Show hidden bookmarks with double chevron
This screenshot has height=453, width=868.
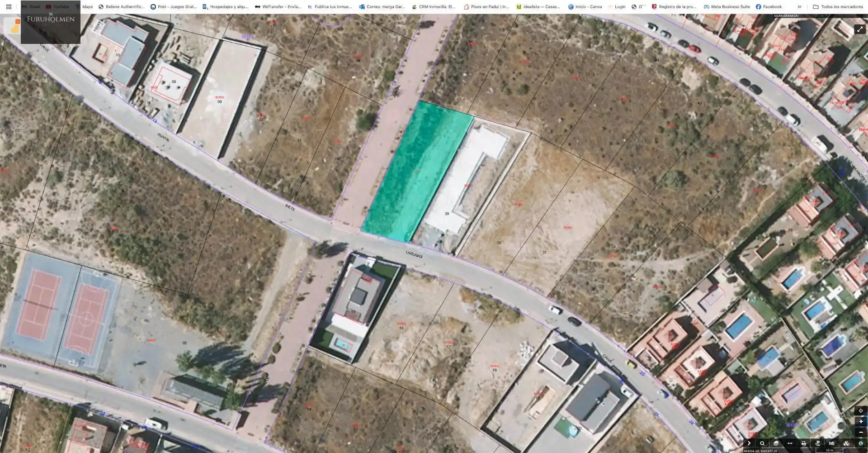click(x=799, y=7)
